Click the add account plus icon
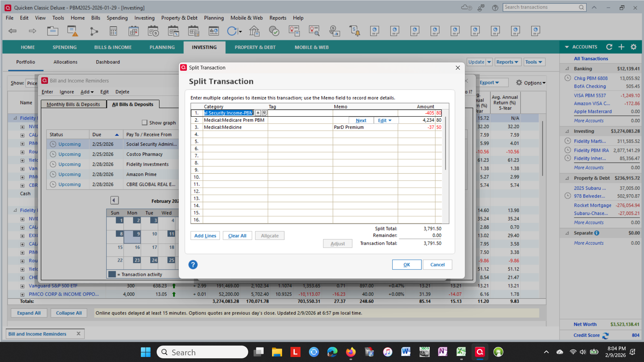The image size is (644, 362). (x=621, y=47)
